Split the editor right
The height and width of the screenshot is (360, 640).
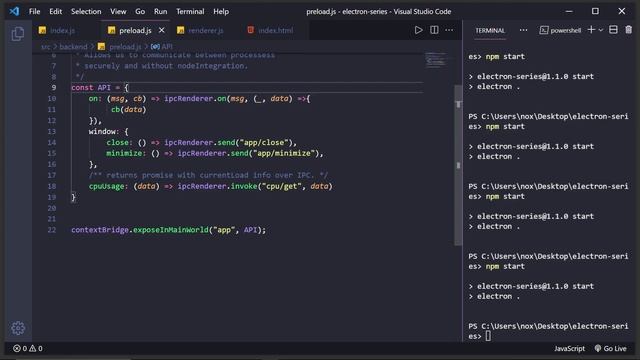434,30
